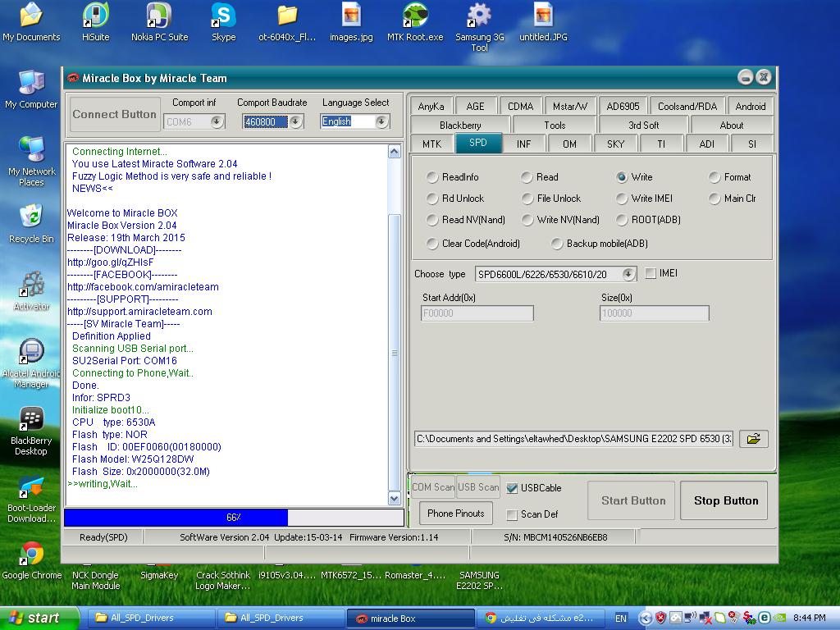Open the Coolsand/RDA tab

(687, 106)
